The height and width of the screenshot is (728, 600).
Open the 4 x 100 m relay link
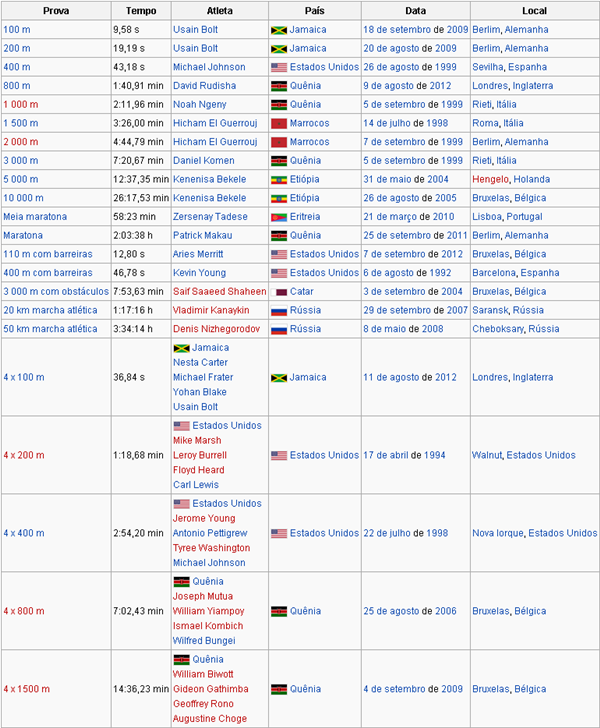(x=24, y=377)
